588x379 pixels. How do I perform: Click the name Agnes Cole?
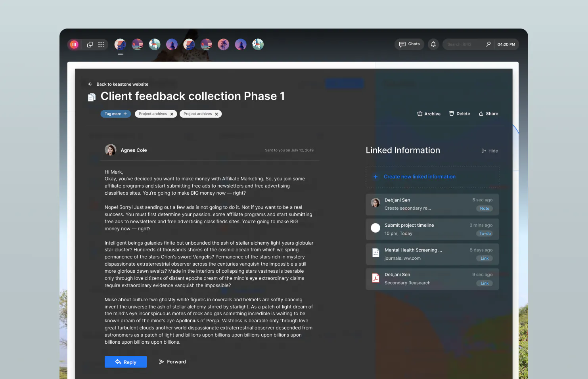click(134, 150)
